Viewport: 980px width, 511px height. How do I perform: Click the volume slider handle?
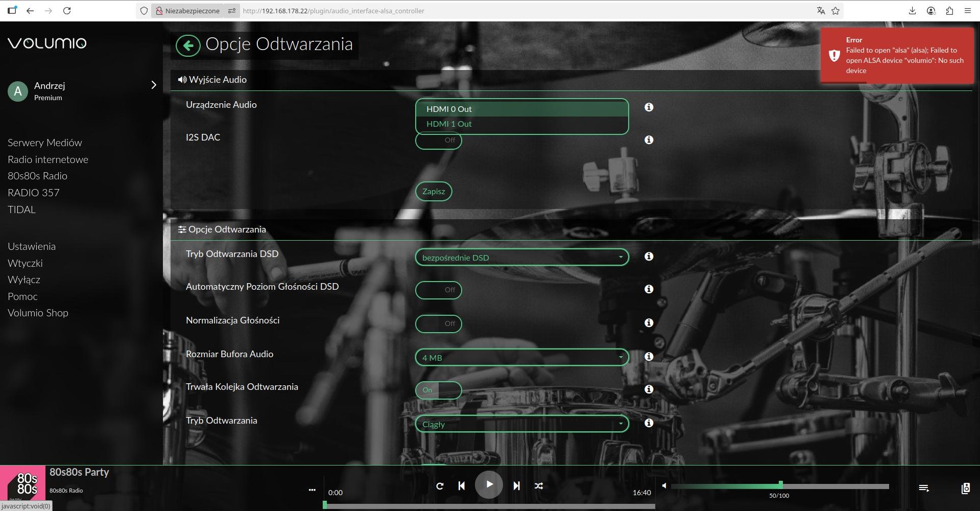[780, 484]
